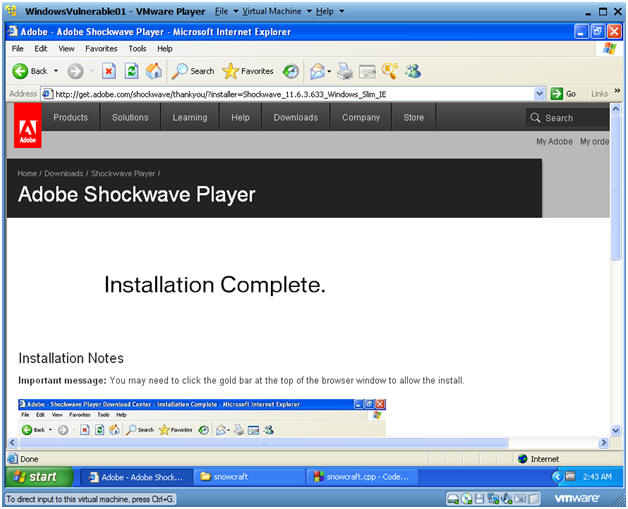Image resolution: width=628 pixels, height=509 pixels.
Task: Open the IE Favorites menu
Action: pos(101,49)
